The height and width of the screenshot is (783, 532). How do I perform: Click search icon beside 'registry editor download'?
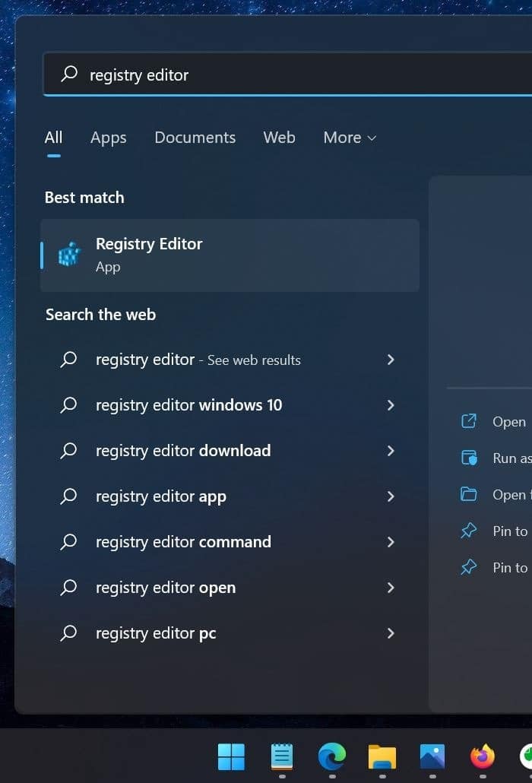[69, 451]
